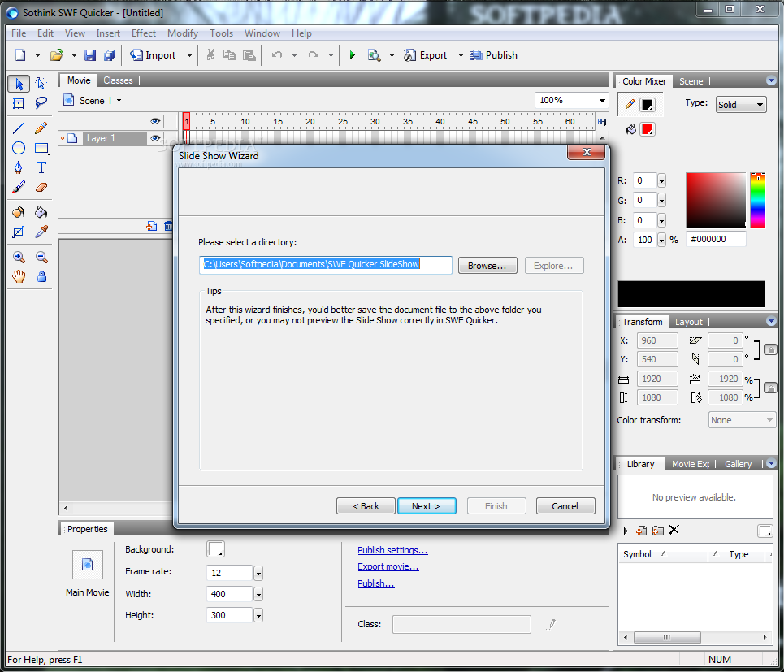The width and height of the screenshot is (784, 672).
Task: Select the Eraser tool
Action: [x=41, y=188]
